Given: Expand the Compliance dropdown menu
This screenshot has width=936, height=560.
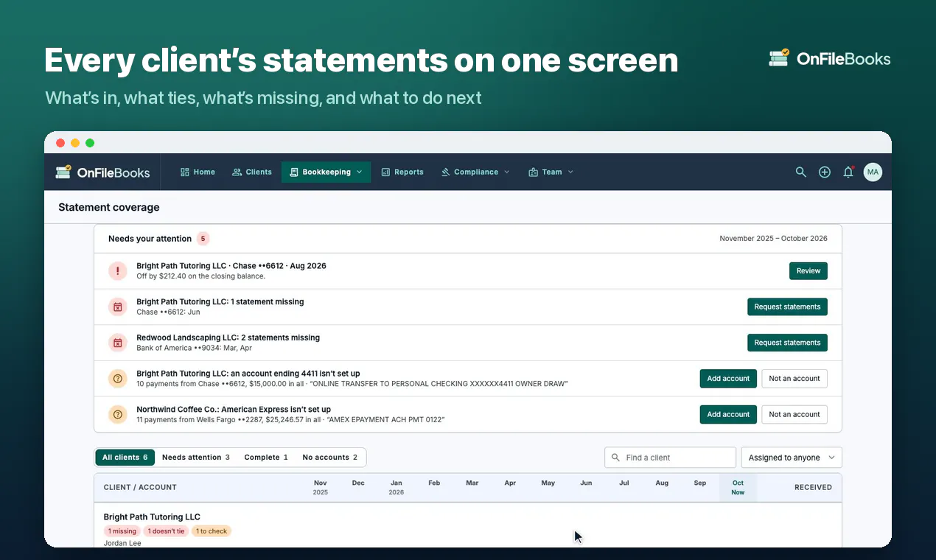Looking at the screenshot, I should [x=475, y=172].
